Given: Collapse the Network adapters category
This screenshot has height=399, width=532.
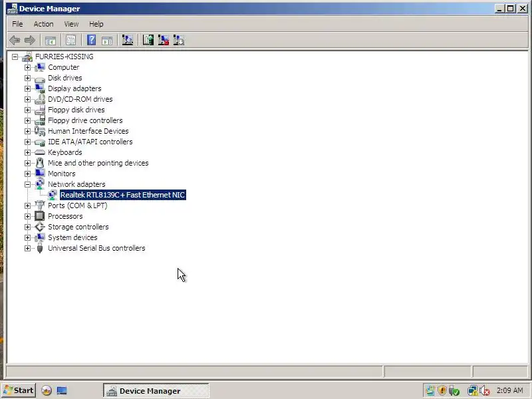Looking at the screenshot, I should 27,184.
